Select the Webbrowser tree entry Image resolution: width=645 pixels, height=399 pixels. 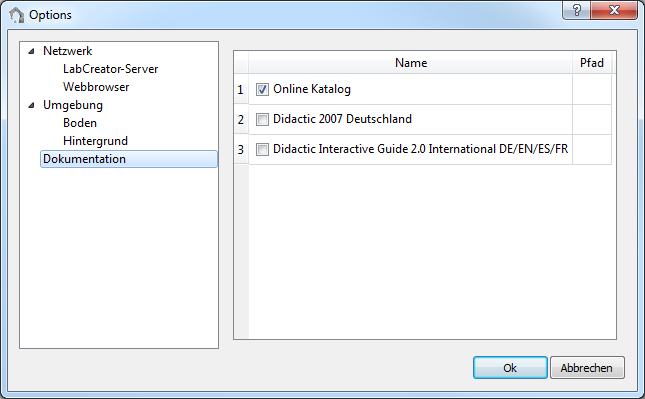(96, 87)
